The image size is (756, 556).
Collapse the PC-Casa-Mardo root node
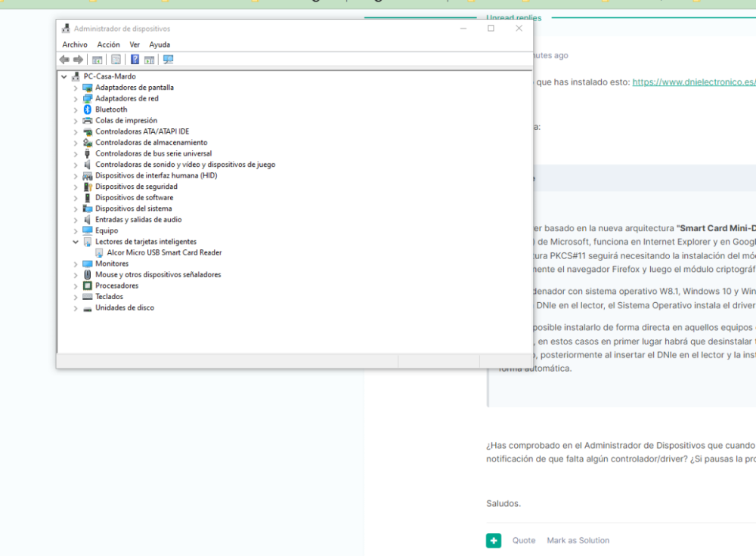pos(64,76)
